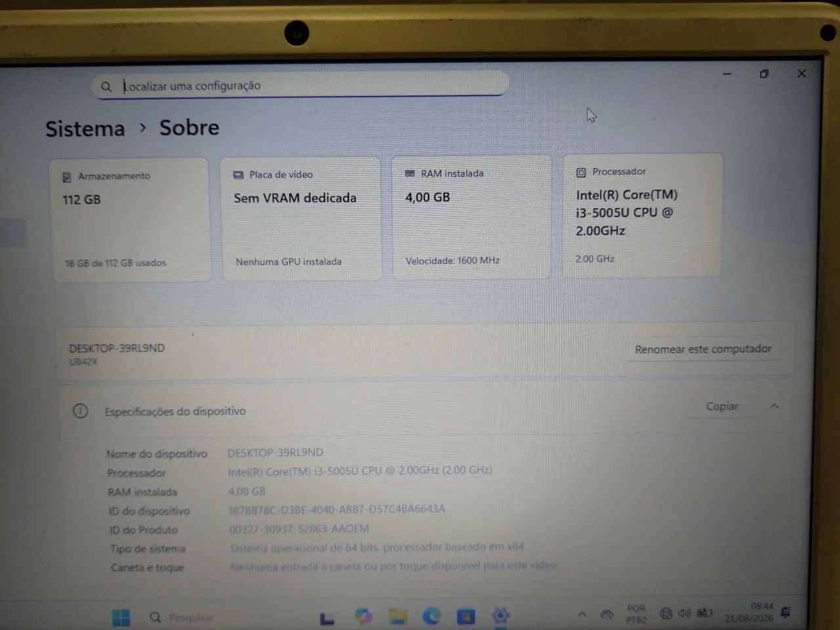Select the Caneta e toque value text

coord(393,565)
